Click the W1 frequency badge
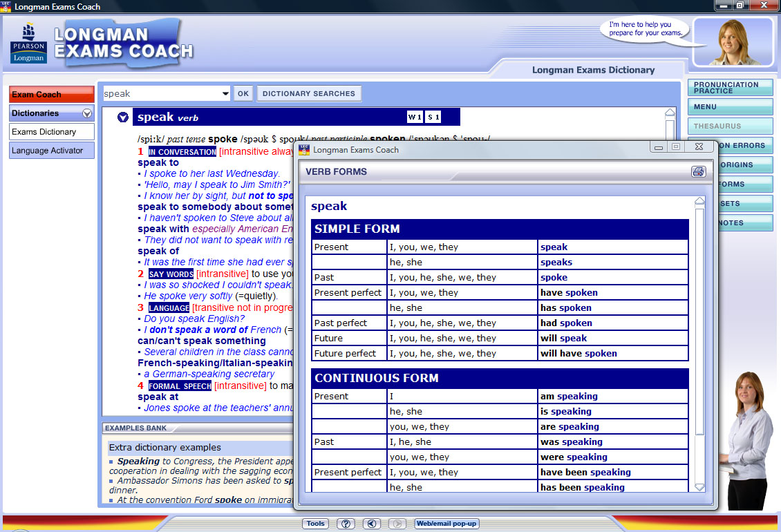 tap(415, 117)
